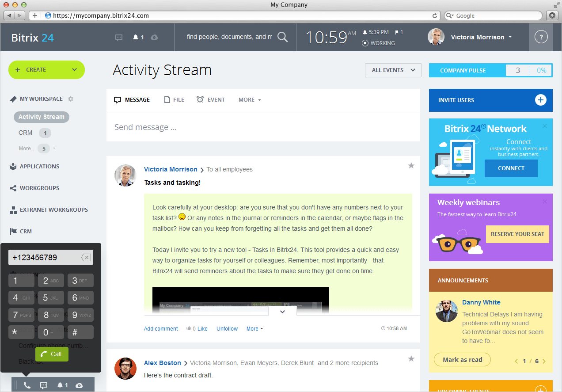This screenshot has height=392, width=562.
Task: Open bottom bar cloud icon
Action: (x=79, y=385)
